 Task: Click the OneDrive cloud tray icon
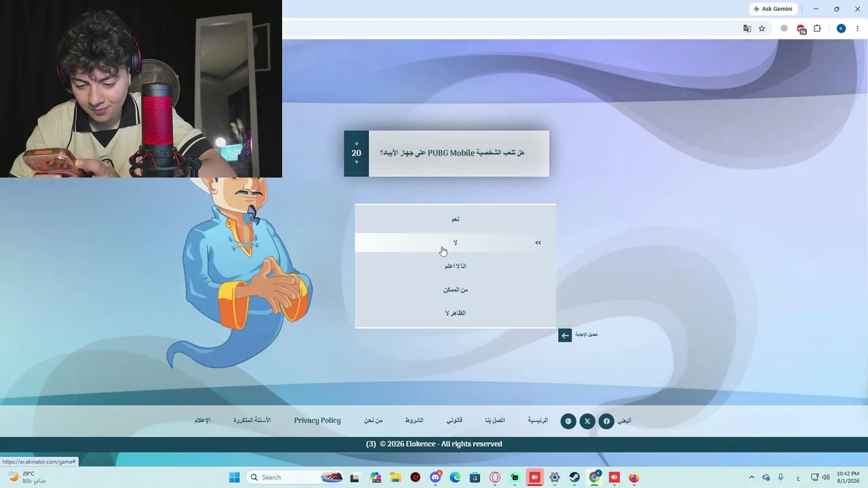[766, 477]
